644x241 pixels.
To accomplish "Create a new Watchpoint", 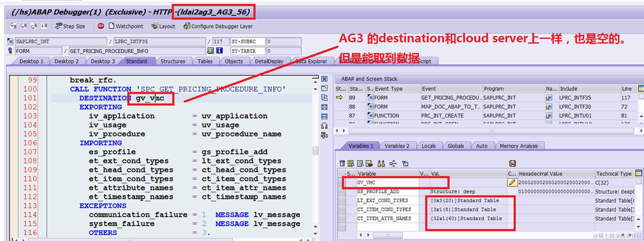I will click(126, 26).
